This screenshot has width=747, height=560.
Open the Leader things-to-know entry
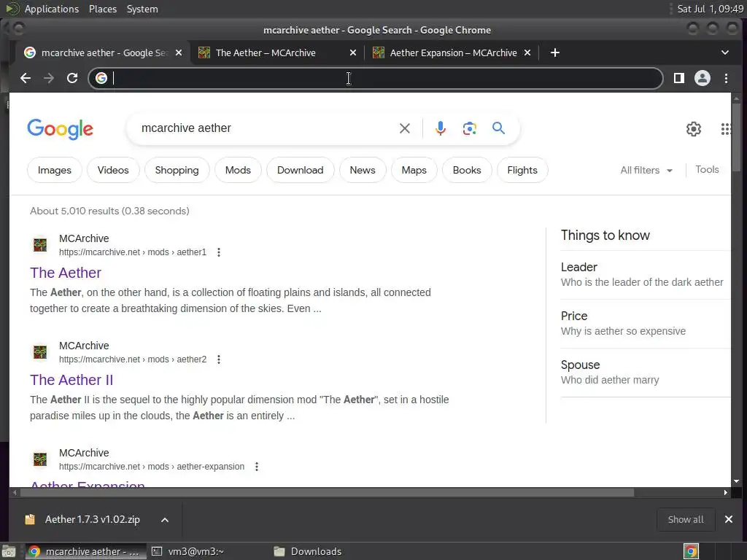(x=645, y=275)
